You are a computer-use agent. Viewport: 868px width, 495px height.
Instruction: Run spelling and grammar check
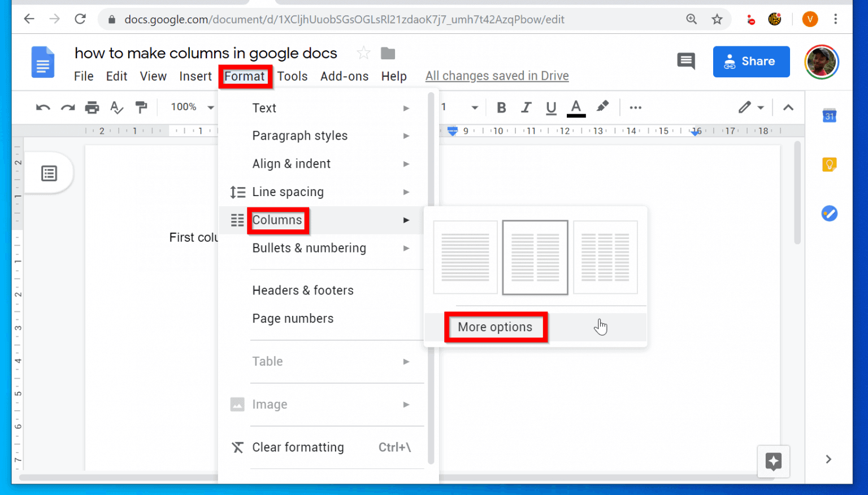116,107
